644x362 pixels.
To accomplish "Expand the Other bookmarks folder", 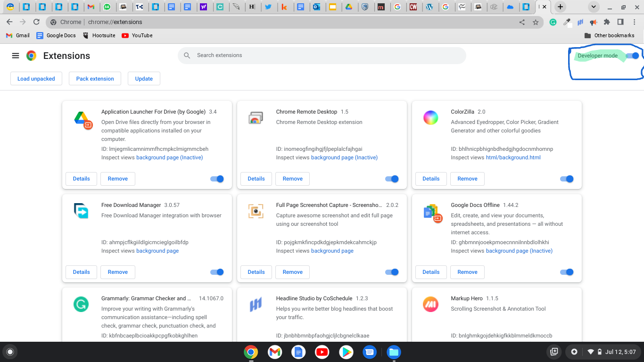I will [x=609, y=35].
